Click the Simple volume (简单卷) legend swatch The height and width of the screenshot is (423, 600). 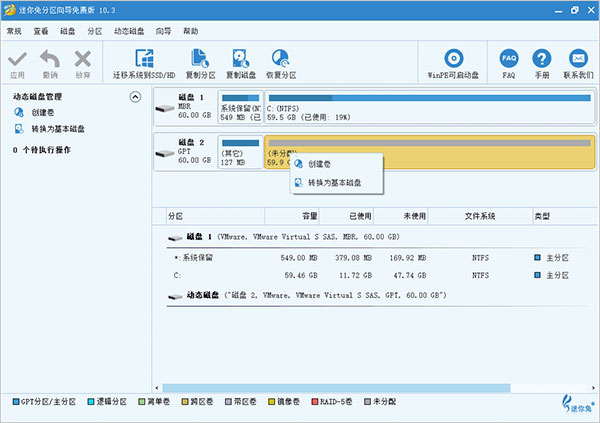(142, 402)
